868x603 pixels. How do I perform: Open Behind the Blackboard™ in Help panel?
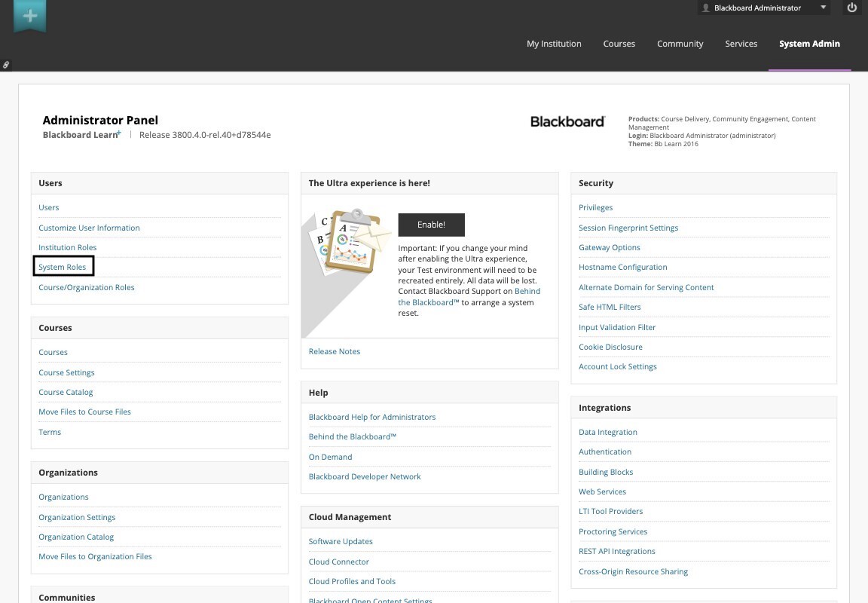point(353,436)
